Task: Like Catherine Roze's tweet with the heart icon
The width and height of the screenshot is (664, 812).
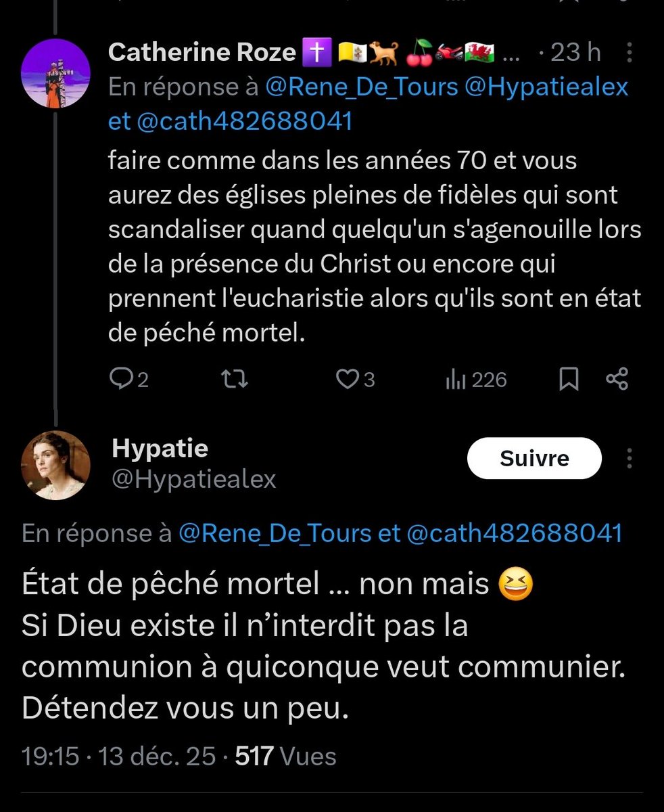Action: (x=347, y=380)
